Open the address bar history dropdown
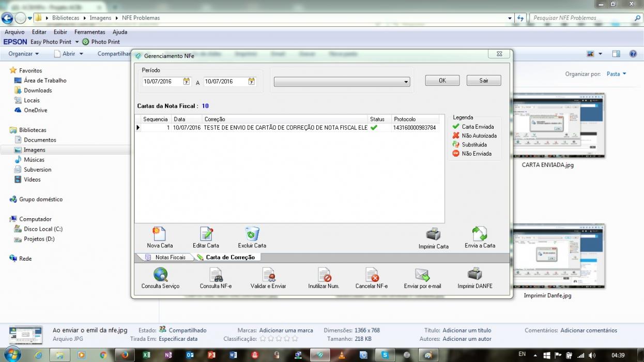644x362 pixels. click(510, 18)
